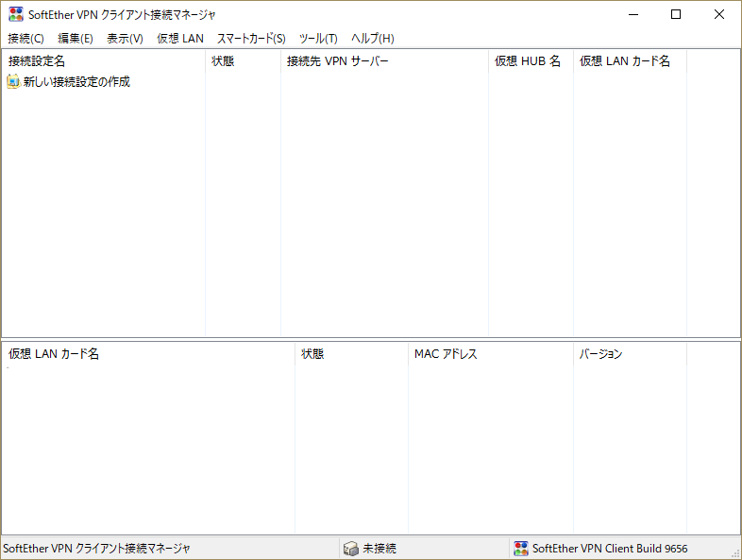Open the 接続(C) menu

25,39
